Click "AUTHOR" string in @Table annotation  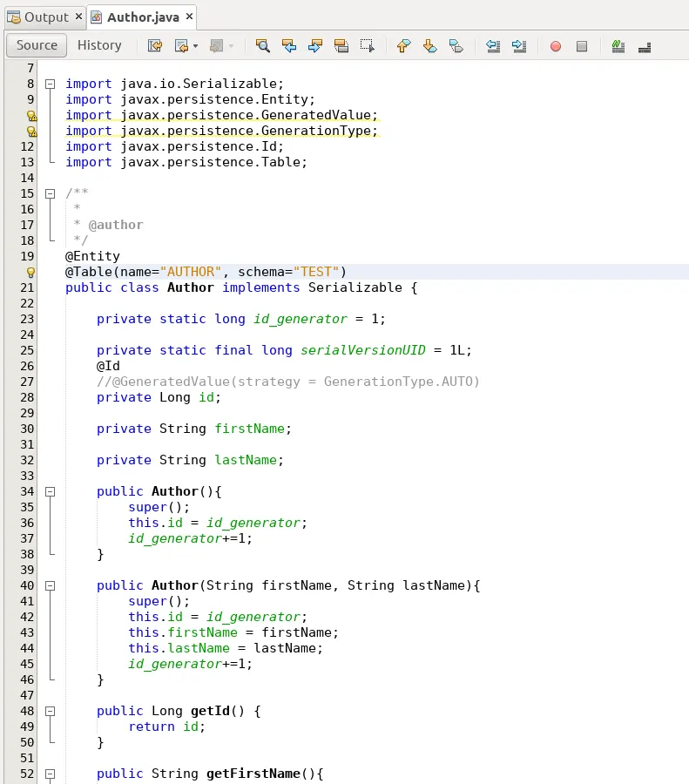191,272
